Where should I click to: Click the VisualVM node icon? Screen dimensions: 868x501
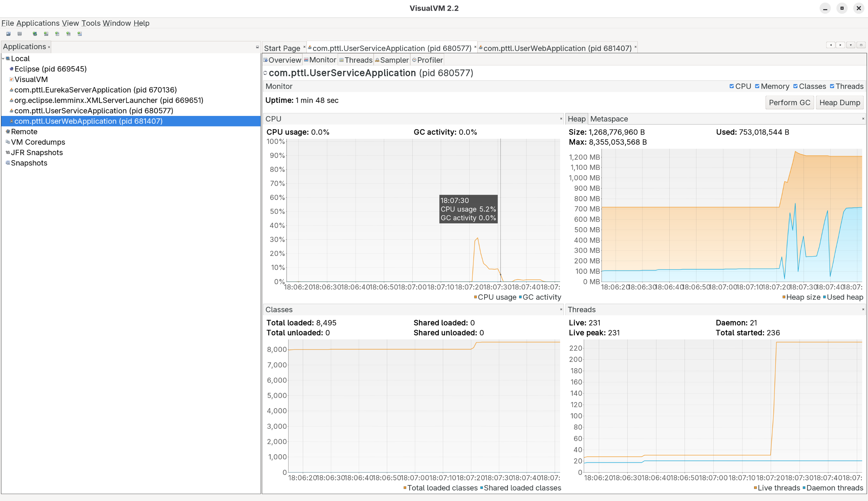(x=11, y=79)
